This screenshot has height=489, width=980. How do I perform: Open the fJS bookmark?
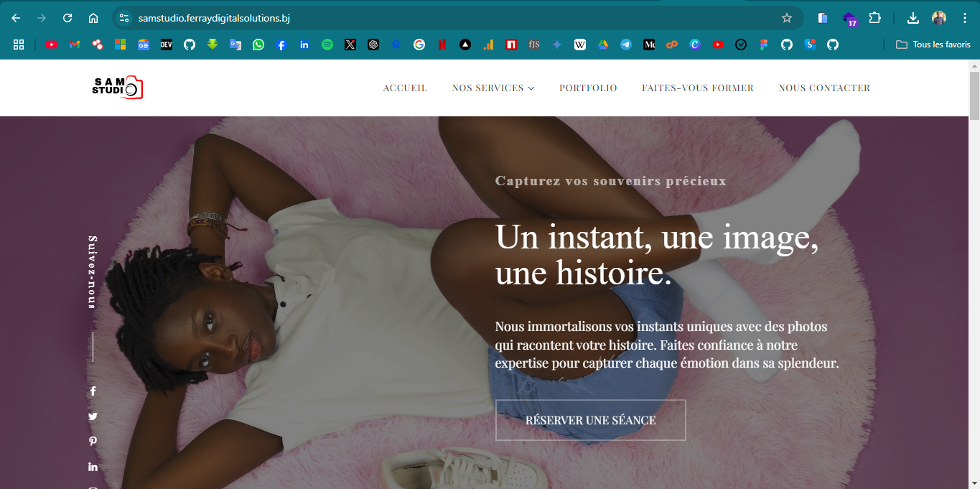[534, 45]
